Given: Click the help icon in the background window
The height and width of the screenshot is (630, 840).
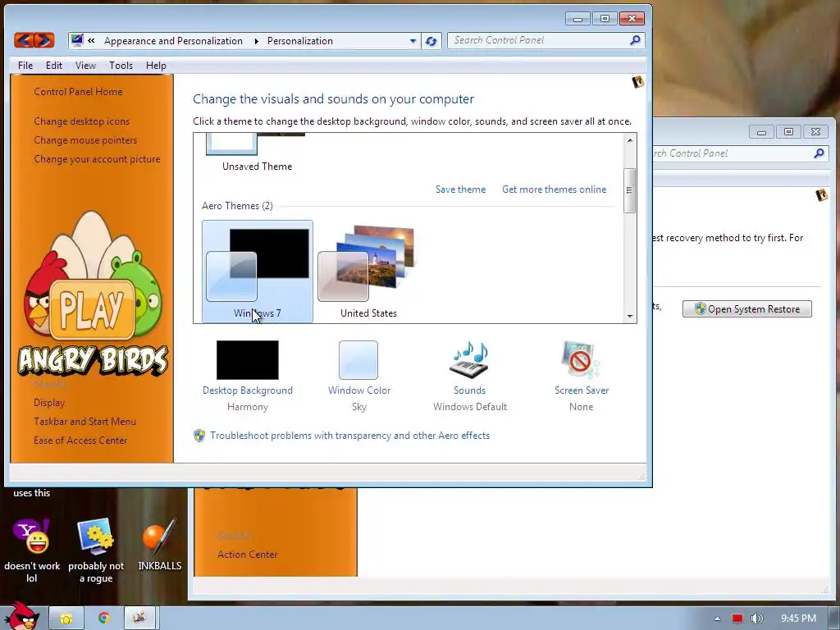Looking at the screenshot, I should point(821,195).
